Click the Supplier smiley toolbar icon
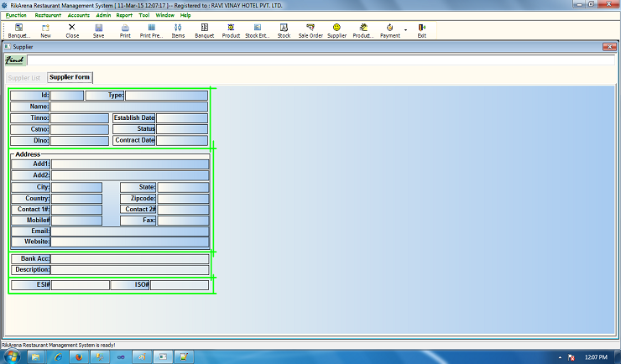The height and width of the screenshot is (364, 621). (x=337, y=30)
